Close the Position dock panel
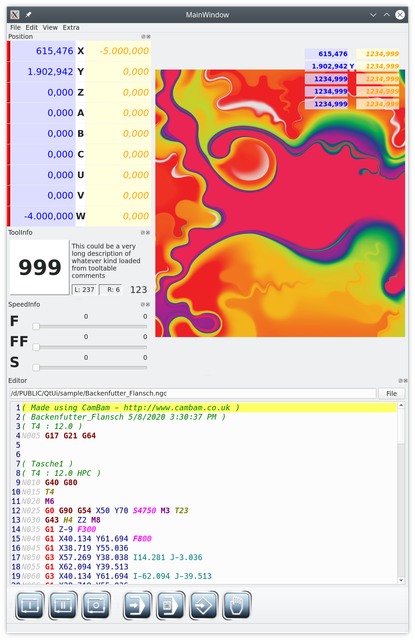The height and width of the screenshot is (640, 415). point(148,37)
